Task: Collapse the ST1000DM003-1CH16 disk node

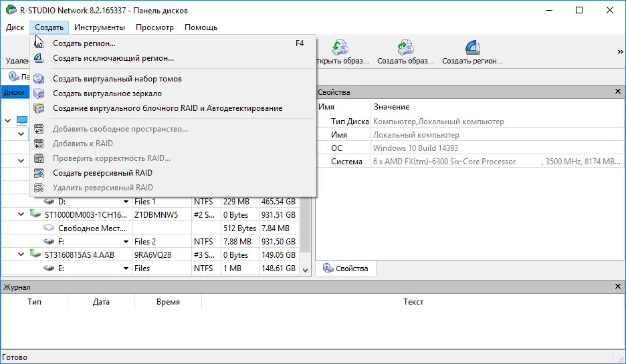Action: coord(21,214)
